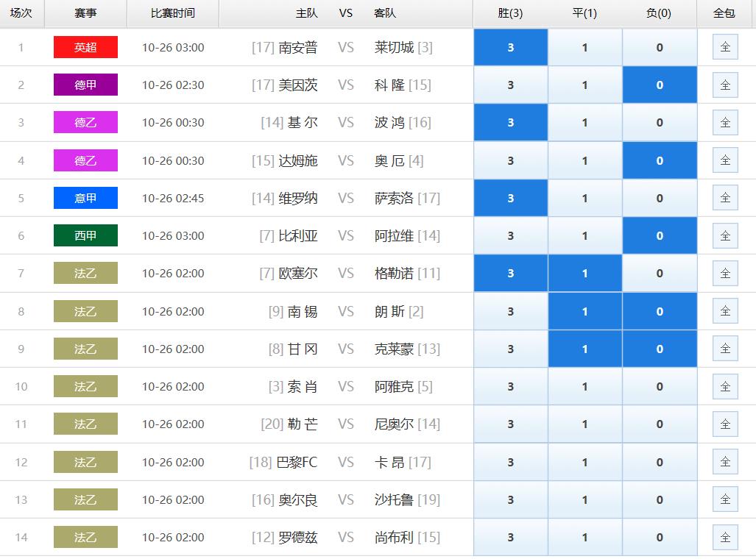This screenshot has width=756, height=559.
Task: Click 全 button for match 8 南锡
Action: click(x=725, y=311)
